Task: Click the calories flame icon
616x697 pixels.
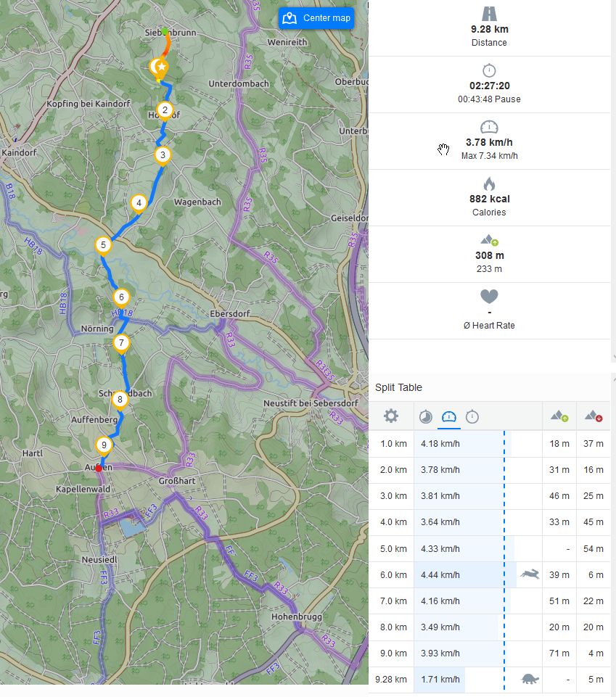Action: coord(489,183)
